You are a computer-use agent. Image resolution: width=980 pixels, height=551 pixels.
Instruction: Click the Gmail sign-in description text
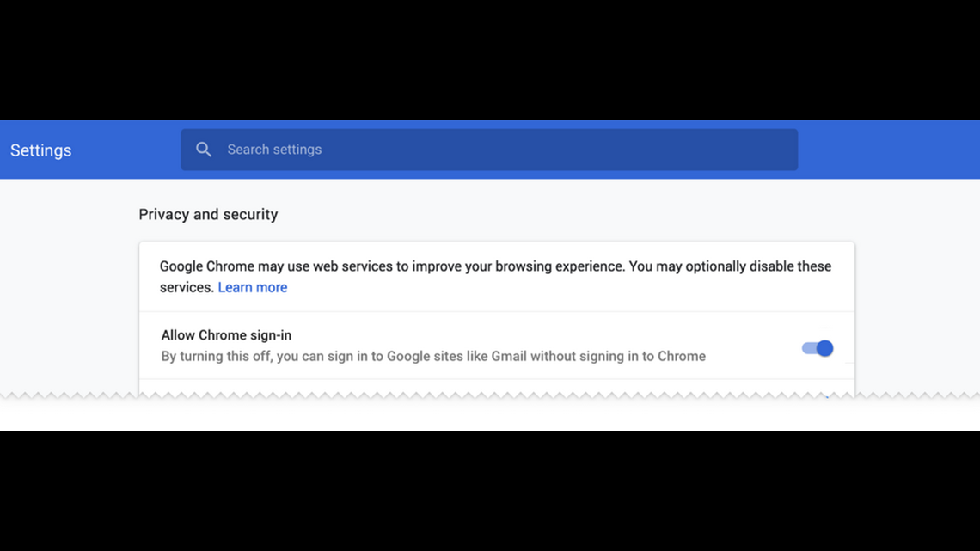(x=433, y=356)
